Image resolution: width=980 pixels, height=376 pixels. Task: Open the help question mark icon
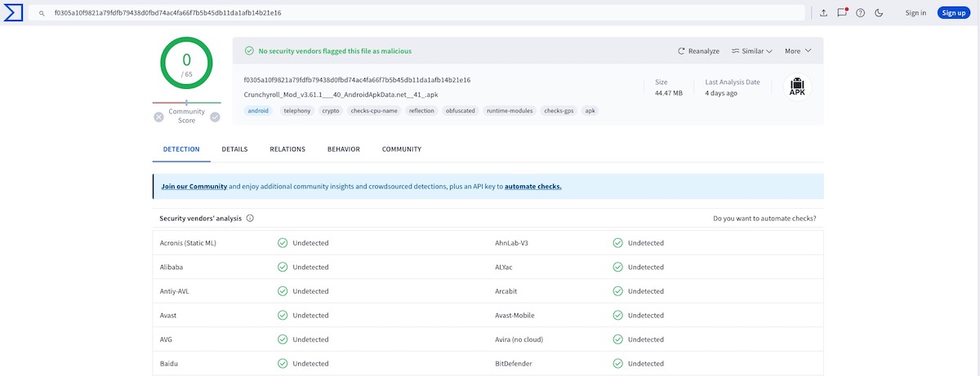tap(861, 13)
